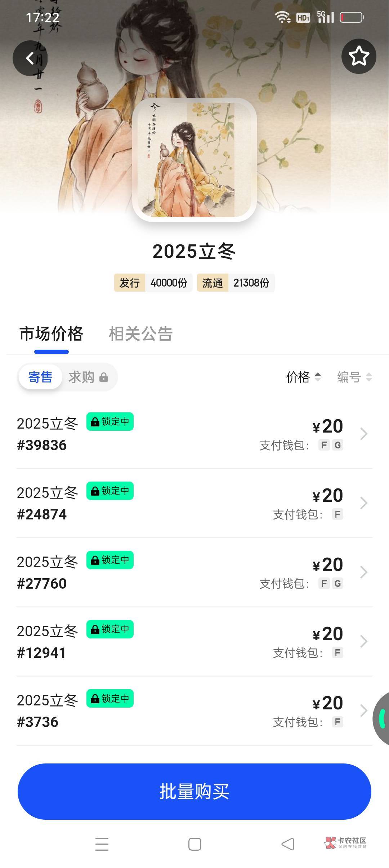This screenshot has width=389, height=868.
Task: Tap the G wallet badge on listing #27760
Action: click(337, 583)
